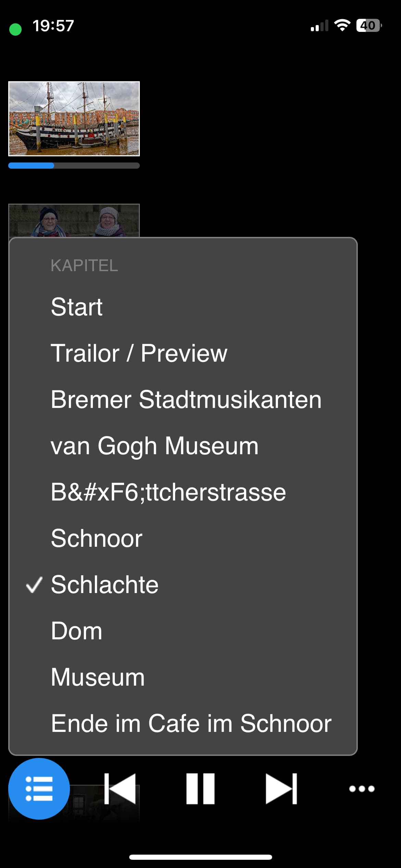Viewport: 401px width, 868px height.
Task: Pause the playback
Action: 200,788
